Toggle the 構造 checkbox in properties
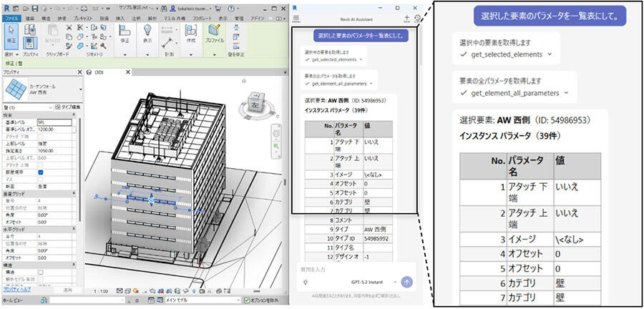The image size is (644, 309). tap(40, 272)
